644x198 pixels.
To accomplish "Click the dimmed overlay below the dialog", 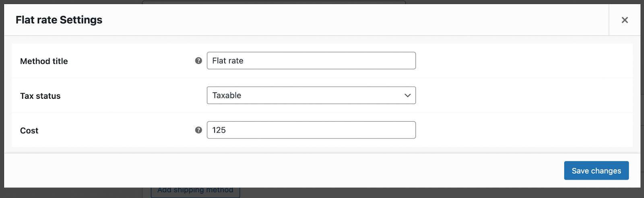I will [402, 193].
